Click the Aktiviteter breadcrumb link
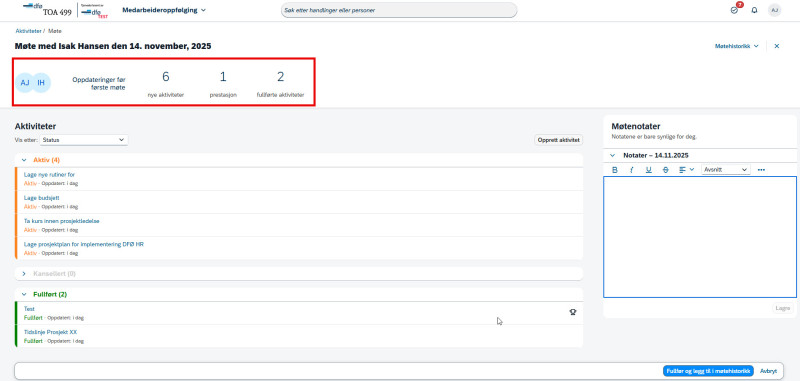The image size is (800, 381). tap(28, 31)
